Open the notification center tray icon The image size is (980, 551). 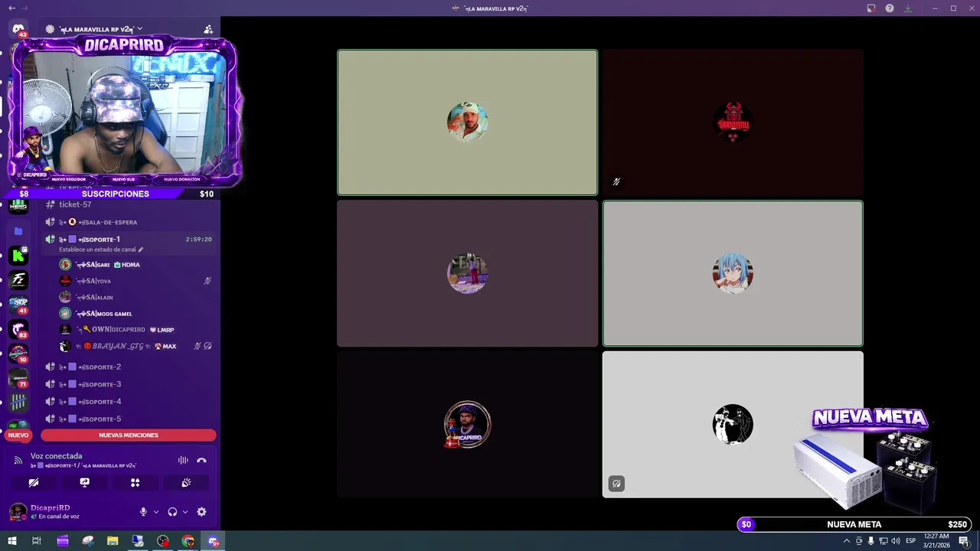click(x=964, y=541)
